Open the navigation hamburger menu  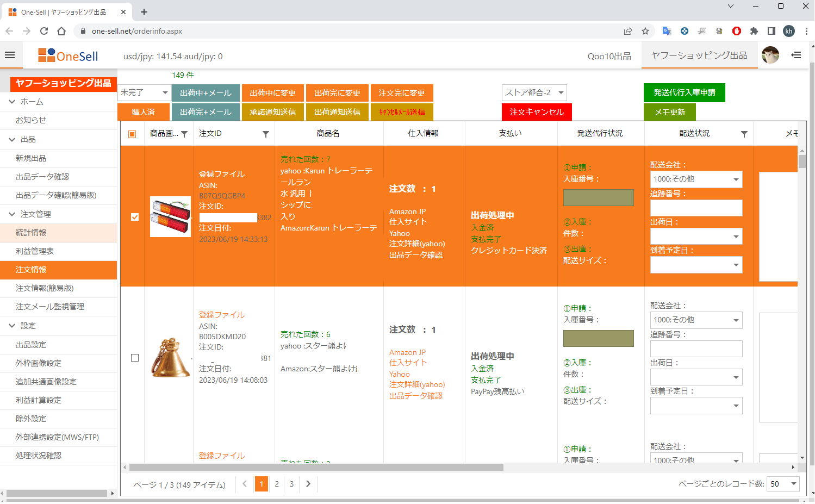[10, 54]
